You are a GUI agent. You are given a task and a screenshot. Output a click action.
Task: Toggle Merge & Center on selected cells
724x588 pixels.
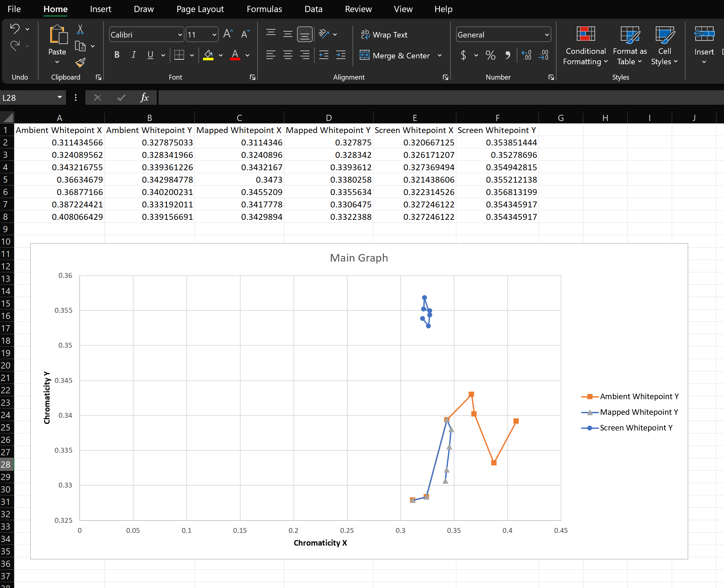click(x=396, y=55)
